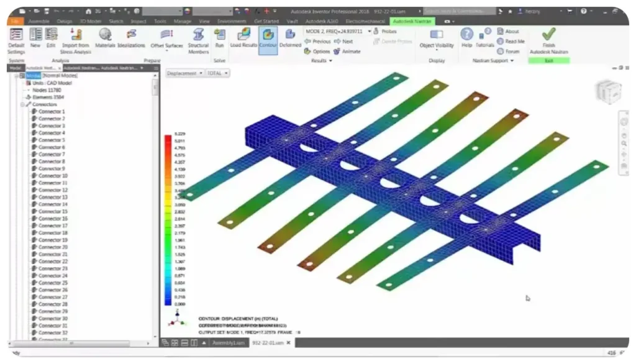Switch to the Inspect ribbon tab
636x364 pixels.
(139, 21)
